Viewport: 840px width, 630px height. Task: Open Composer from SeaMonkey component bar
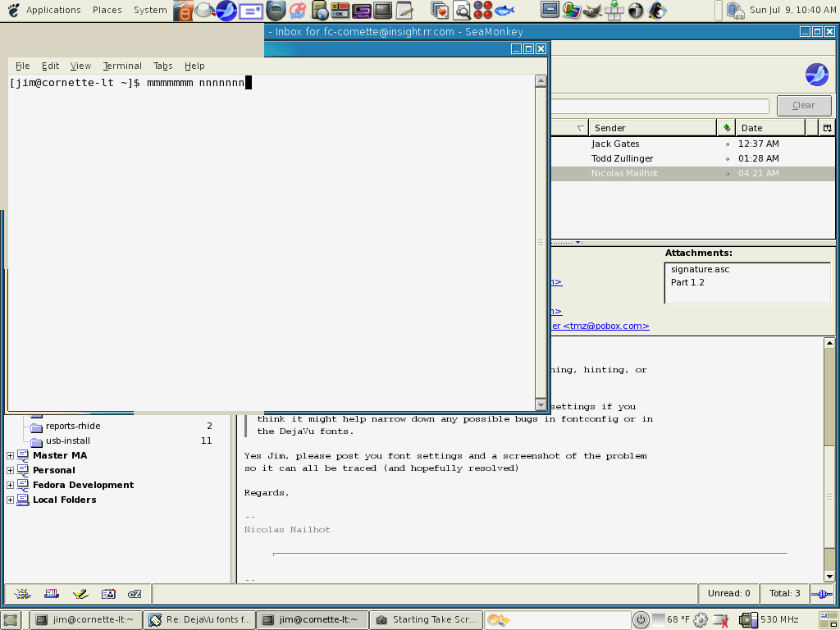tap(80, 593)
